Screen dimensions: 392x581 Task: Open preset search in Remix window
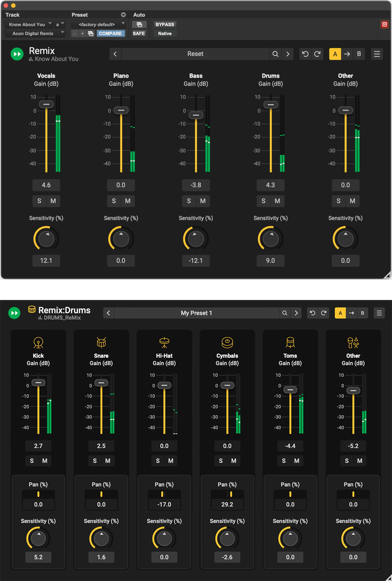pyautogui.click(x=275, y=54)
